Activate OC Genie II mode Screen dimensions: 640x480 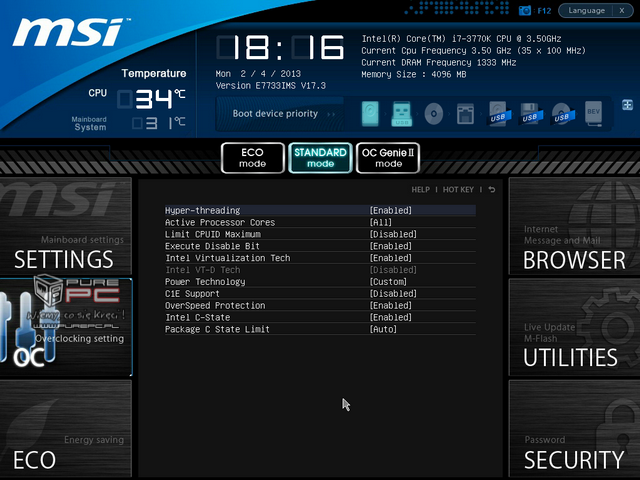pyautogui.click(x=388, y=158)
